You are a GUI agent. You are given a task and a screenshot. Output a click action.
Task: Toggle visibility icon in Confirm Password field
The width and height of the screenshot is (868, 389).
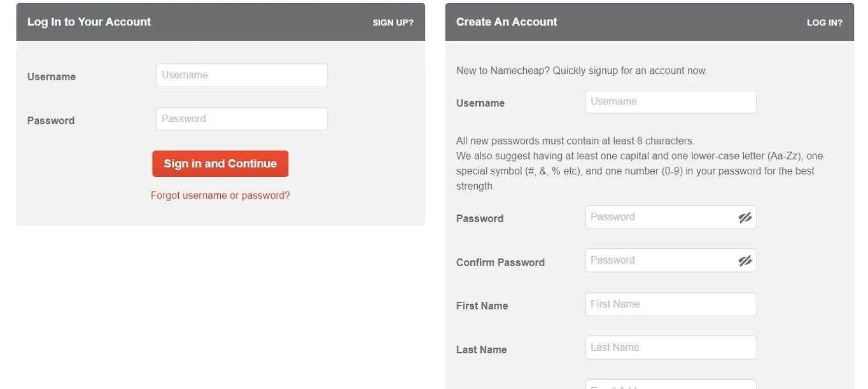pyautogui.click(x=745, y=261)
